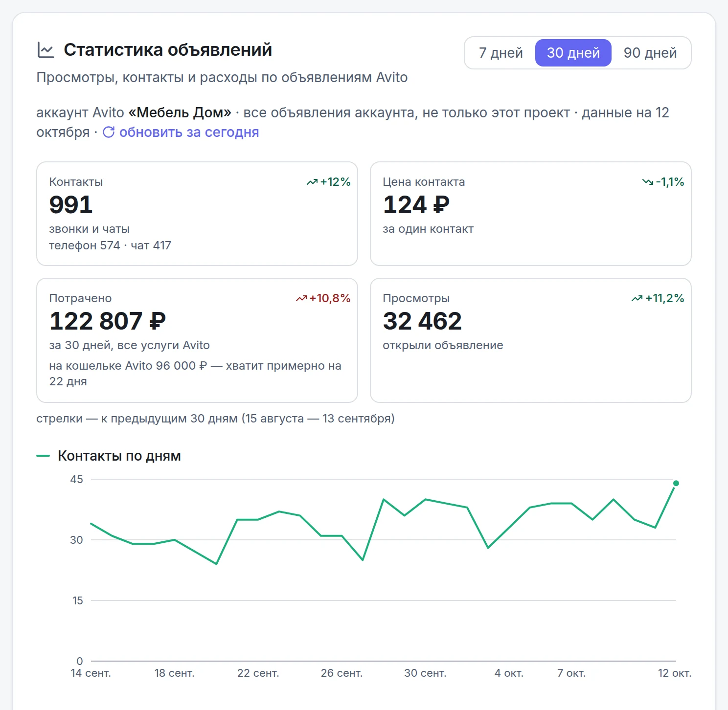Click the red trend arrow icon next to +10,8%
728x710 pixels.
click(x=301, y=298)
